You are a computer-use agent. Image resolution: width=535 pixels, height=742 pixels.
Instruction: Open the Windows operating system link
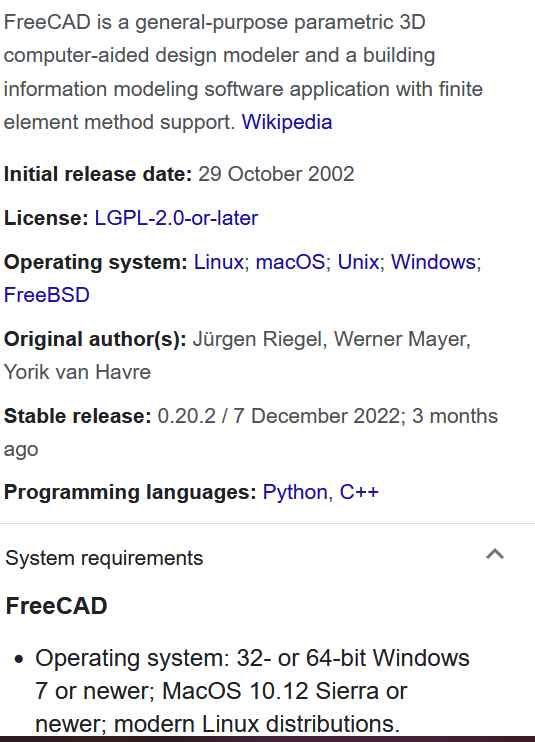click(433, 262)
